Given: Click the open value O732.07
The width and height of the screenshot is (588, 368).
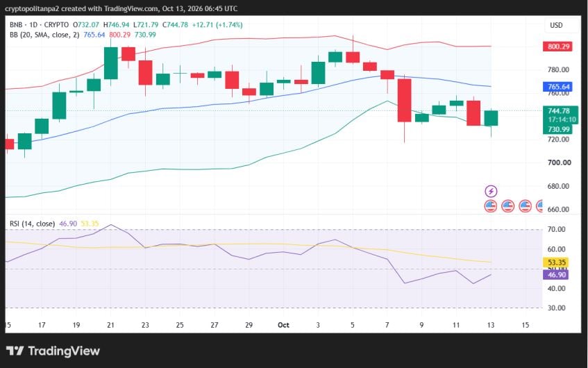Looking at the screenshot, I should [x=86, y=25].
